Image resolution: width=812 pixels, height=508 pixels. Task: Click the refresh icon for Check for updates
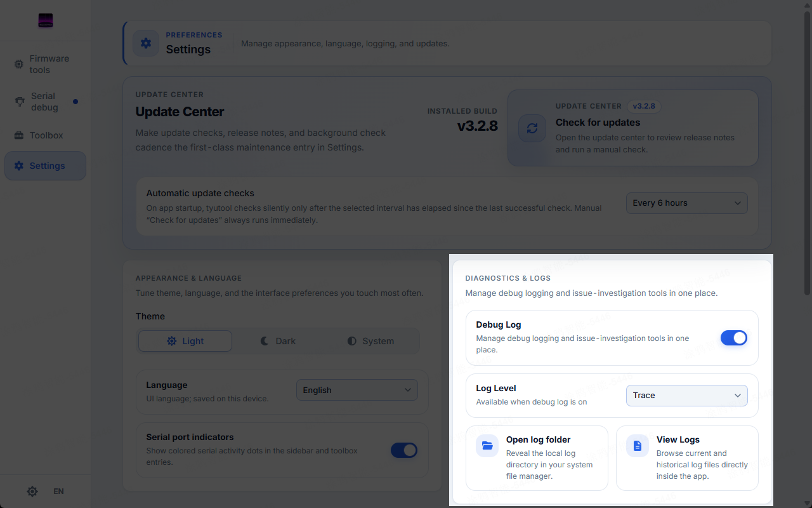pyautogui.click(x=532, y=128)
